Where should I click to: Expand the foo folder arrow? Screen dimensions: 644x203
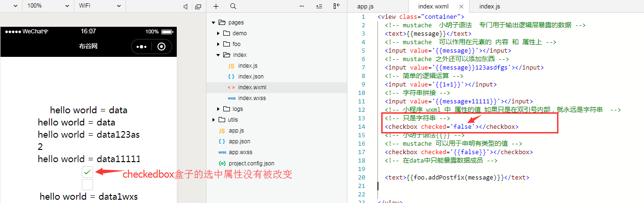coord(218,44)
